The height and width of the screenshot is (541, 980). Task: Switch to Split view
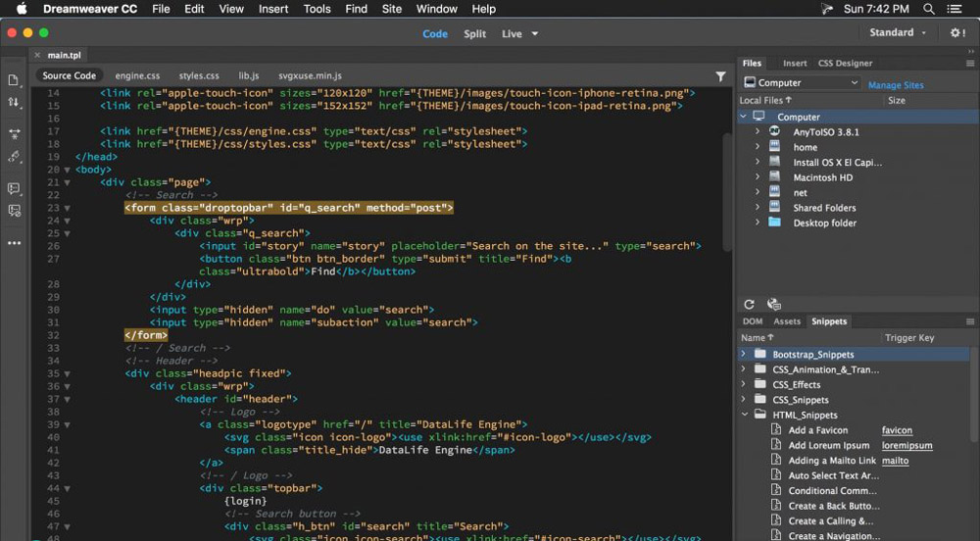pos(474,33)
